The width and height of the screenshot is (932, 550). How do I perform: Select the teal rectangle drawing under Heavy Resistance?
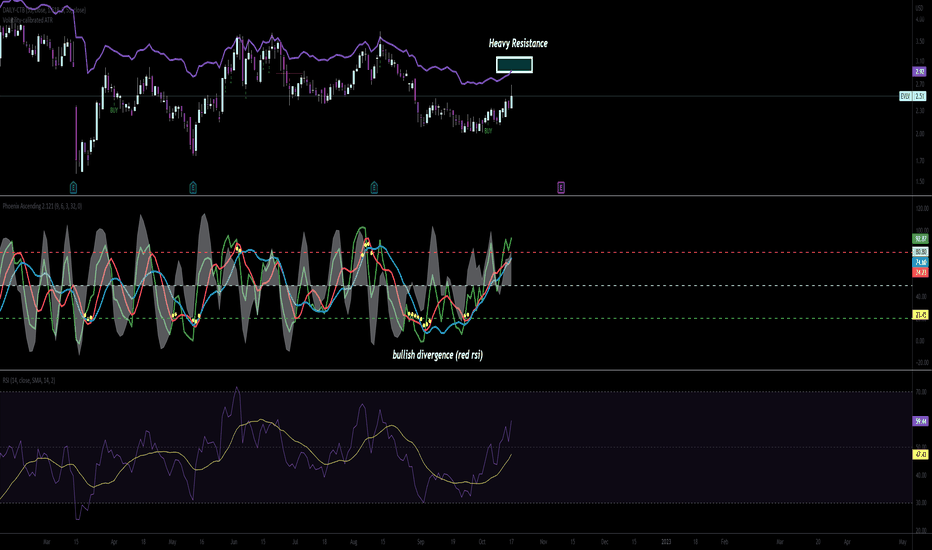(x=514, y=65)
